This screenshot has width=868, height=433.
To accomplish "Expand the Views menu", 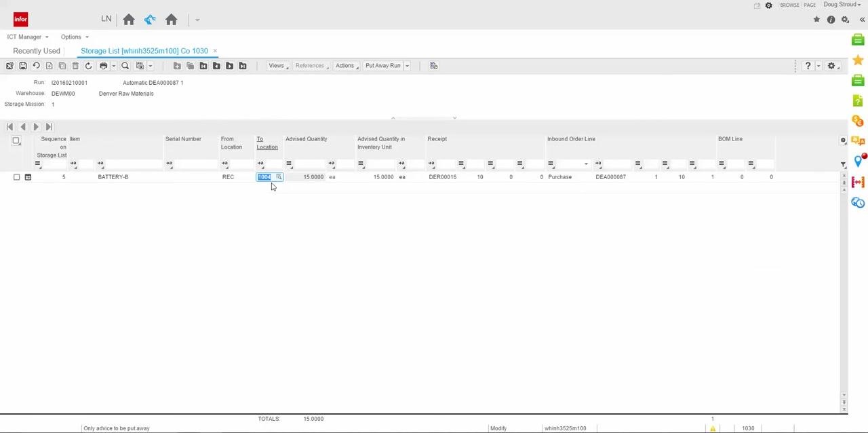I will (277, 66).
